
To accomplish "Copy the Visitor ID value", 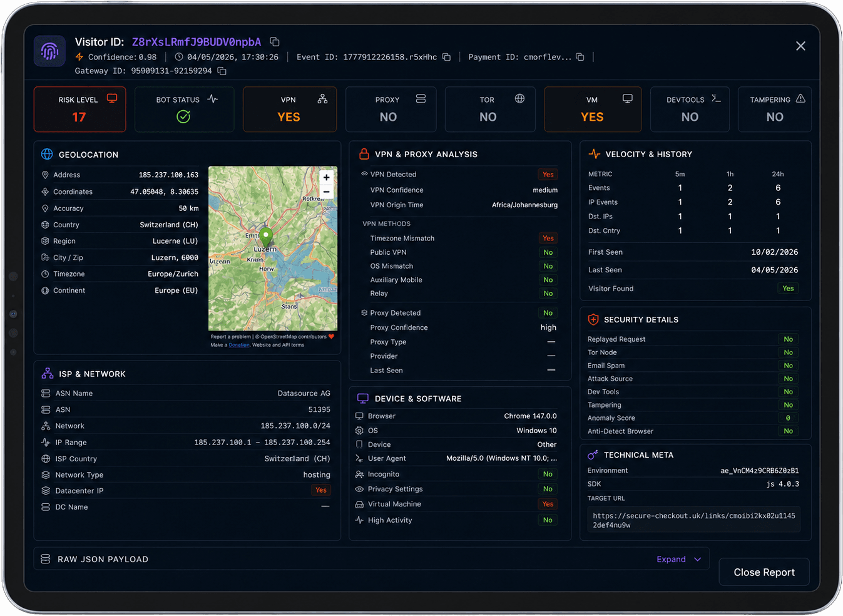I will pos(274,41).
